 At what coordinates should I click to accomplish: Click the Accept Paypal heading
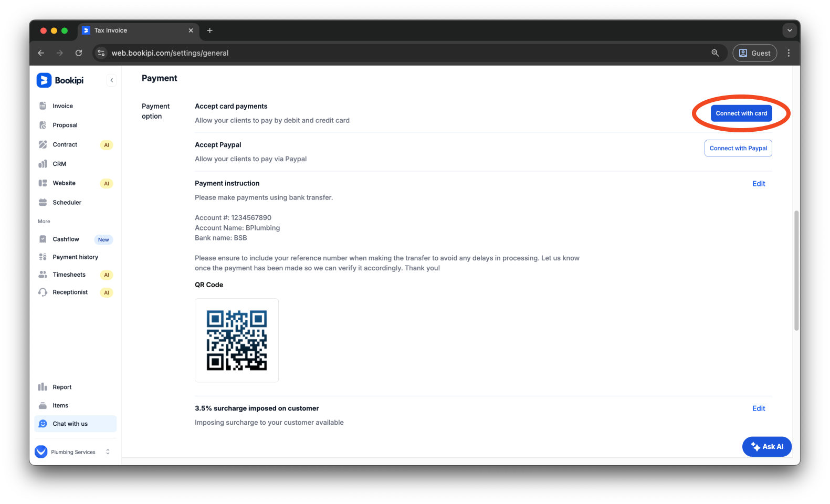point(218,145)
